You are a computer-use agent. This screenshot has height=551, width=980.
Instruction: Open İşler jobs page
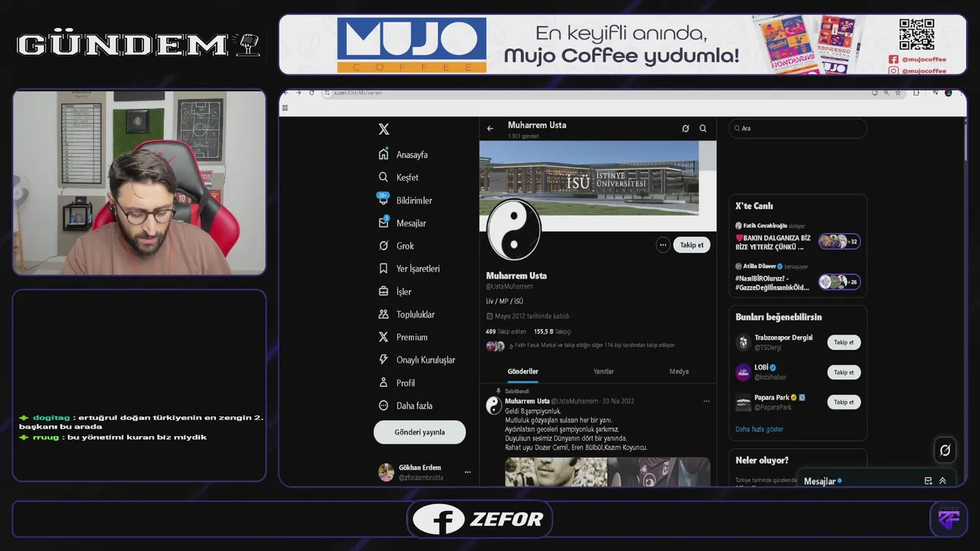click(x=395, y=292)
